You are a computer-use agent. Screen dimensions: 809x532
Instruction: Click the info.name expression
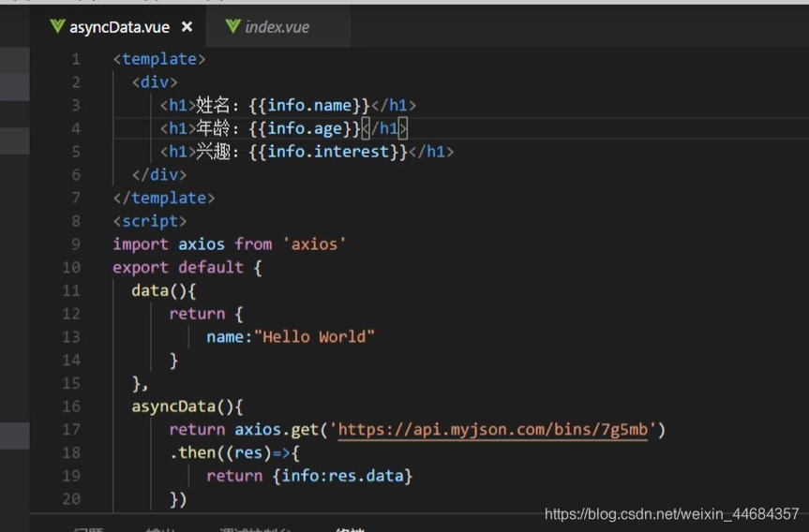point(309,106)
